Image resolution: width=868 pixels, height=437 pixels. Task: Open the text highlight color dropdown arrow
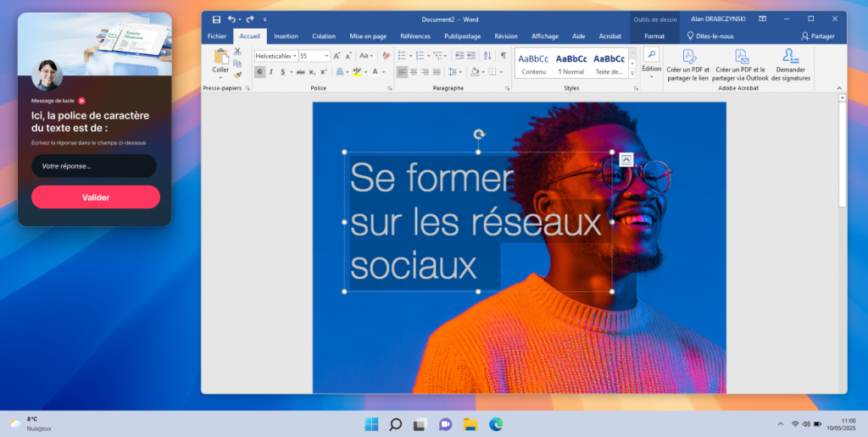367,72
